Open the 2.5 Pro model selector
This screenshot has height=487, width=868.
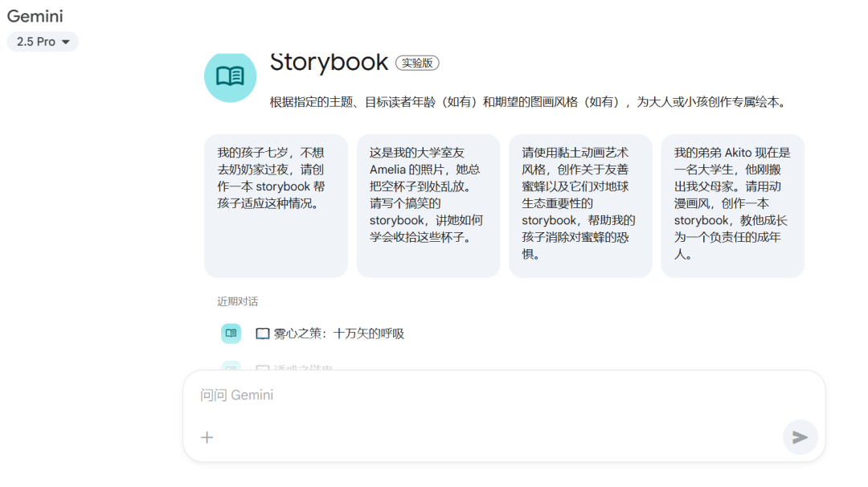(x=43, y=42)
